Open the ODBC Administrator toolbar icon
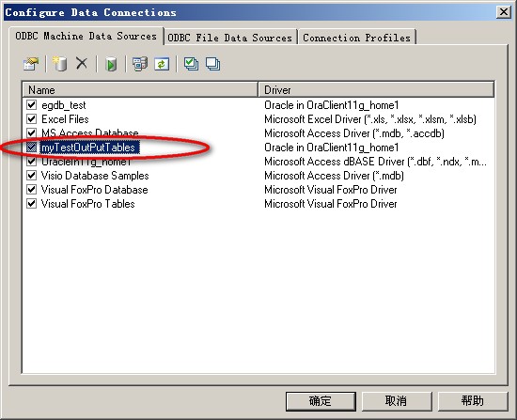Image resolution: width=517 pixels, height=420 pixels. [140, 64]
